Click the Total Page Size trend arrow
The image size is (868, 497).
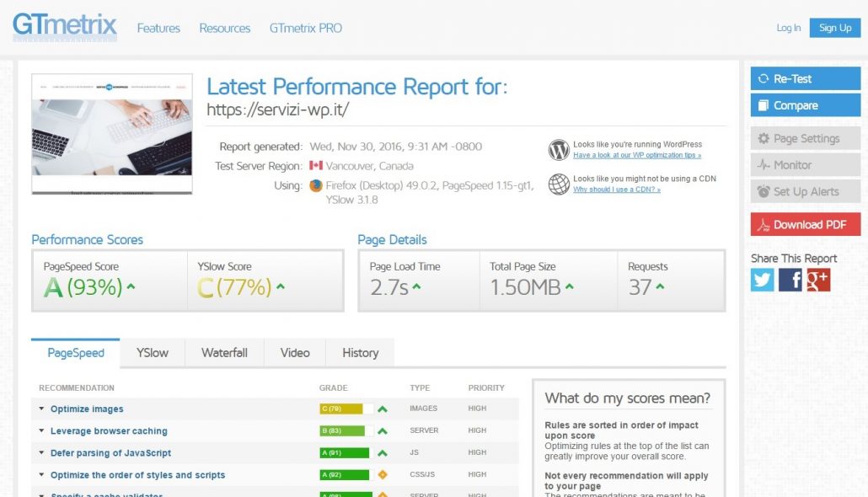pos(569,286)
